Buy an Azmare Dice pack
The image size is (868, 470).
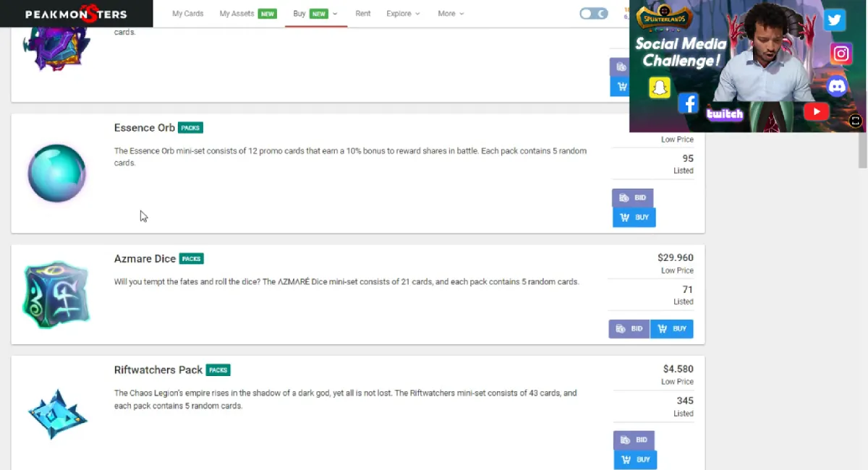click(672, 329)
